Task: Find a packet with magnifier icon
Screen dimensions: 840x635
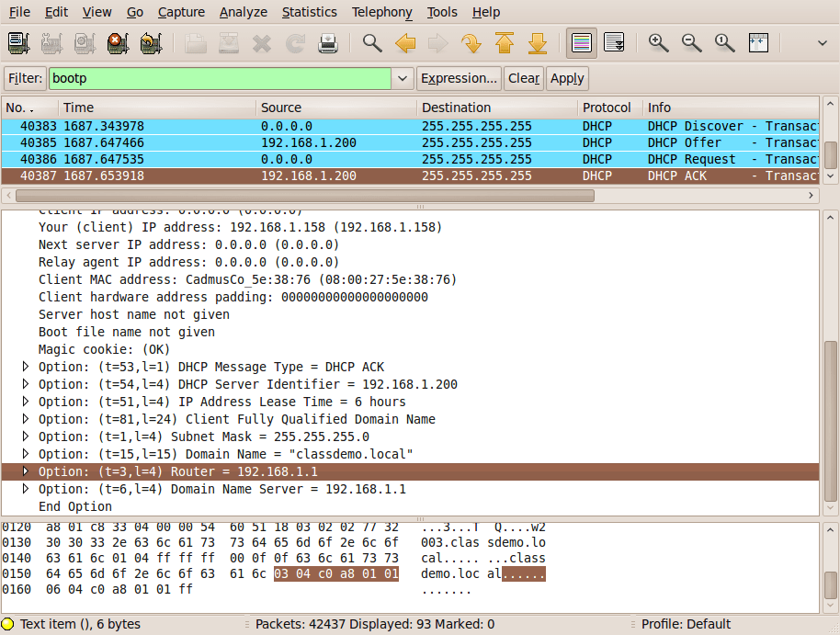Action: point(372,43)
